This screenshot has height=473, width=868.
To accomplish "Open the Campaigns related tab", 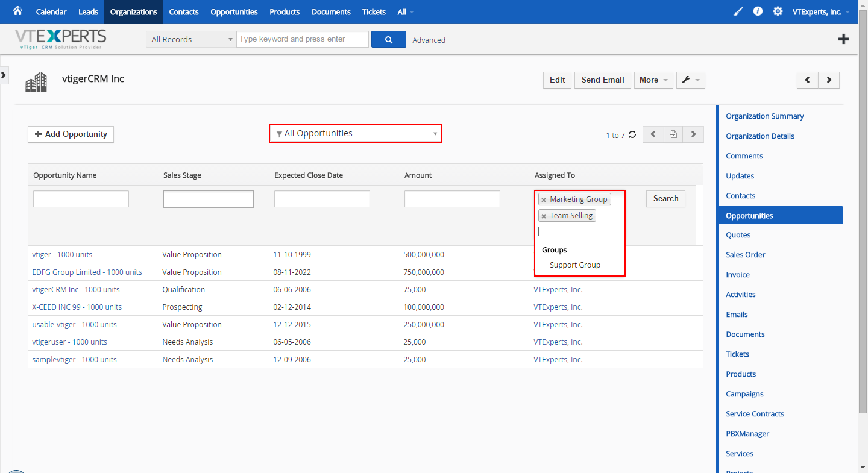I will pos(744,394).
